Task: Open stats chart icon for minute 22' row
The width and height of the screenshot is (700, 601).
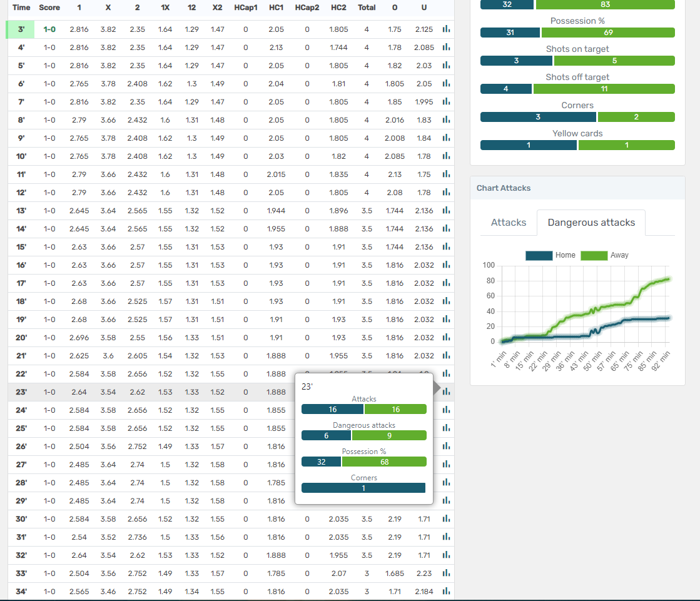Action: 446,374
